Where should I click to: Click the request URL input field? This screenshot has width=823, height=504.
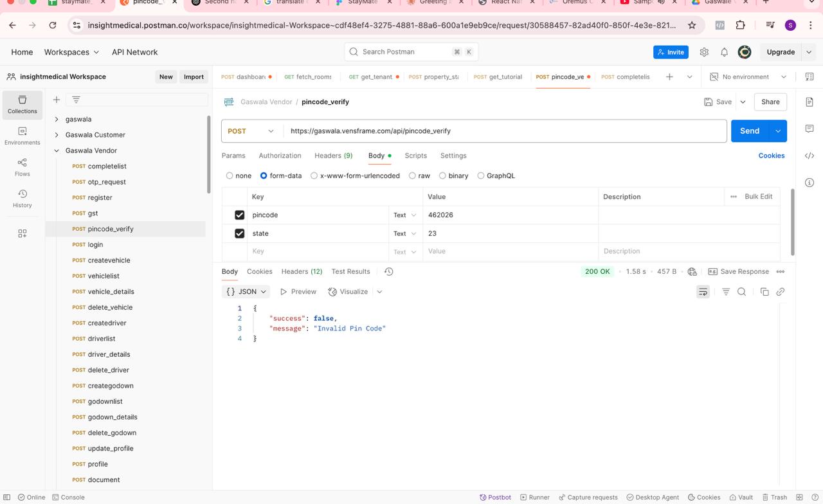click(x=505, y=131)
